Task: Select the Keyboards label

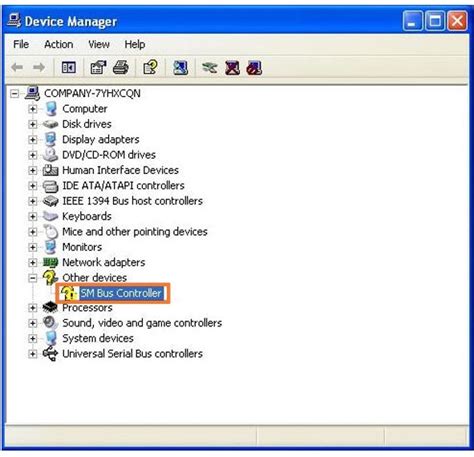Action: pos(87,216)
